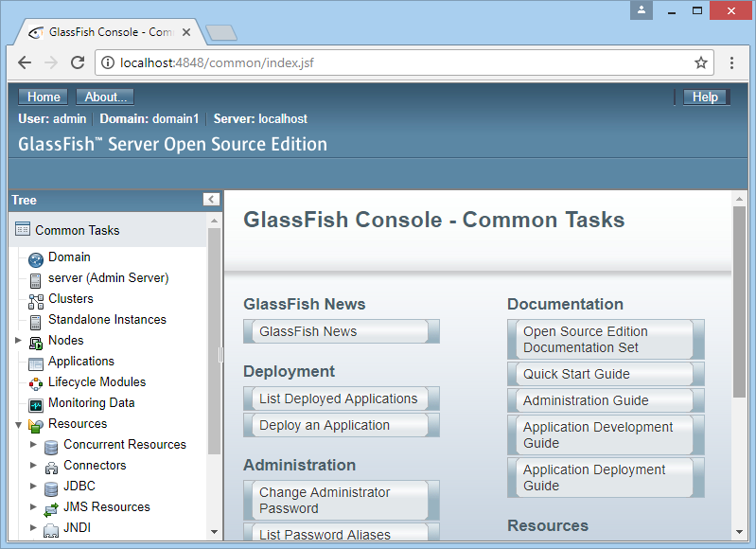756x549 pixels.
Task: Click the main content scrollbar down arrow
Action: point(739,532)
